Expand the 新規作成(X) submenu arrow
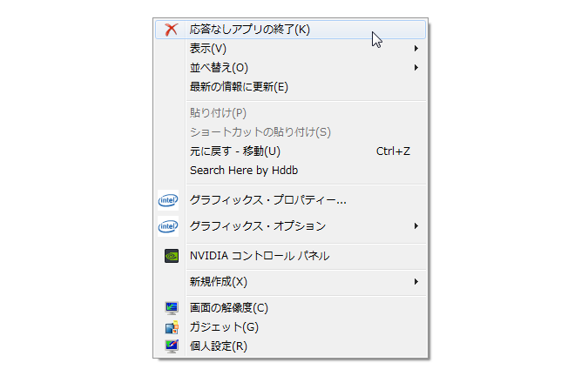Screen dimensions: 588x376 416,282
